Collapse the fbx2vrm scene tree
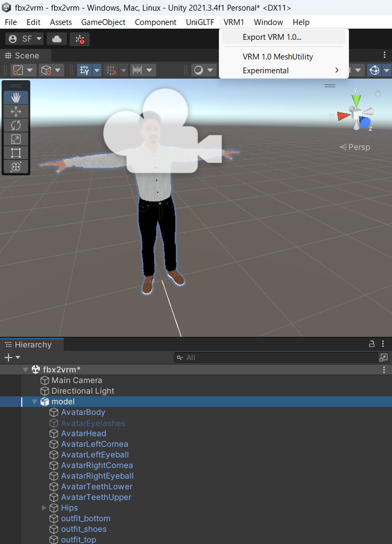 25,370
